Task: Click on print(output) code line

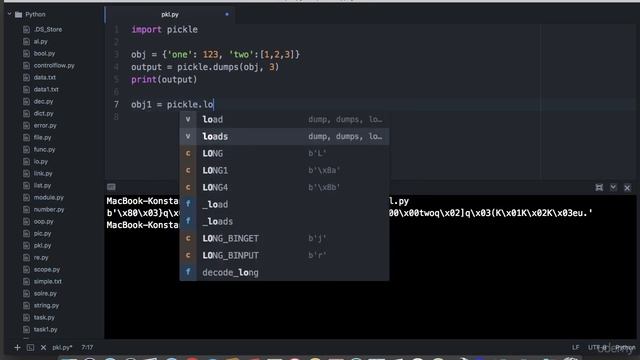Action: (x=164, y=80)
